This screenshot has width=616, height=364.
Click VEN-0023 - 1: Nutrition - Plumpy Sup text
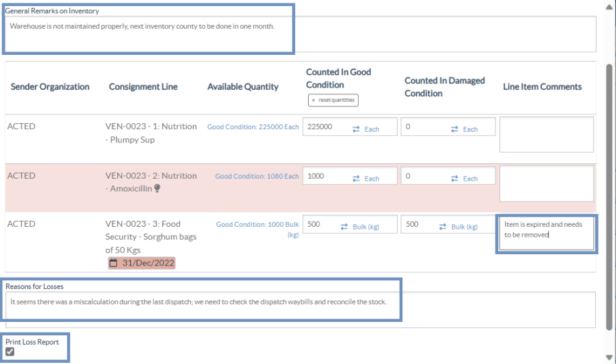point(151,132)
